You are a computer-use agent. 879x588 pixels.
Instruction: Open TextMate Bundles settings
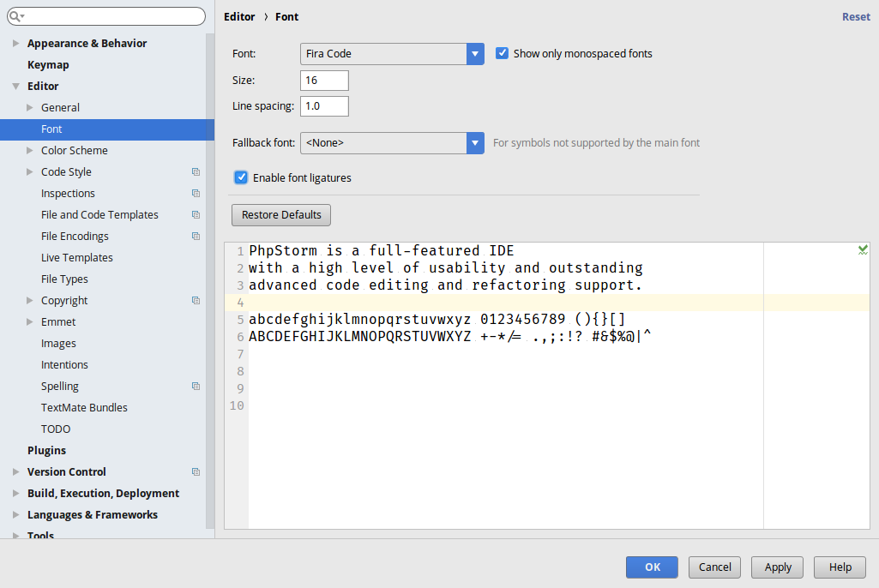(84, 407)
